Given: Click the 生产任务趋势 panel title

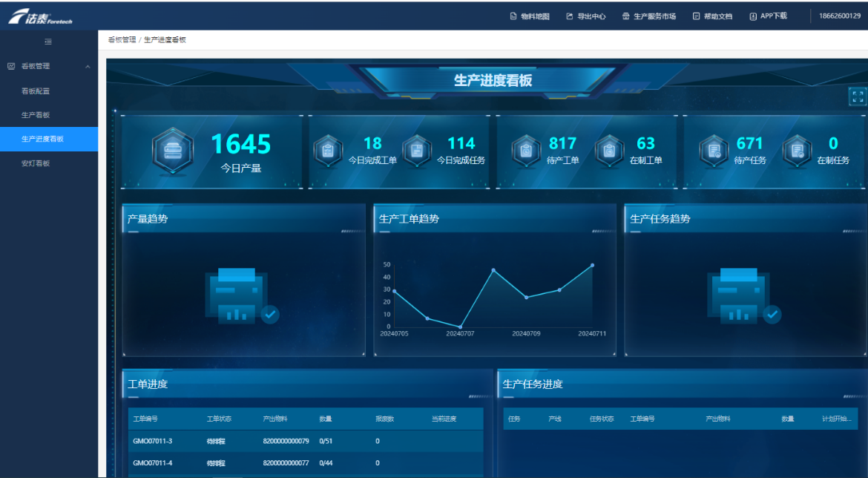Looking at the screenshot, I should click(x=660, y=219).
